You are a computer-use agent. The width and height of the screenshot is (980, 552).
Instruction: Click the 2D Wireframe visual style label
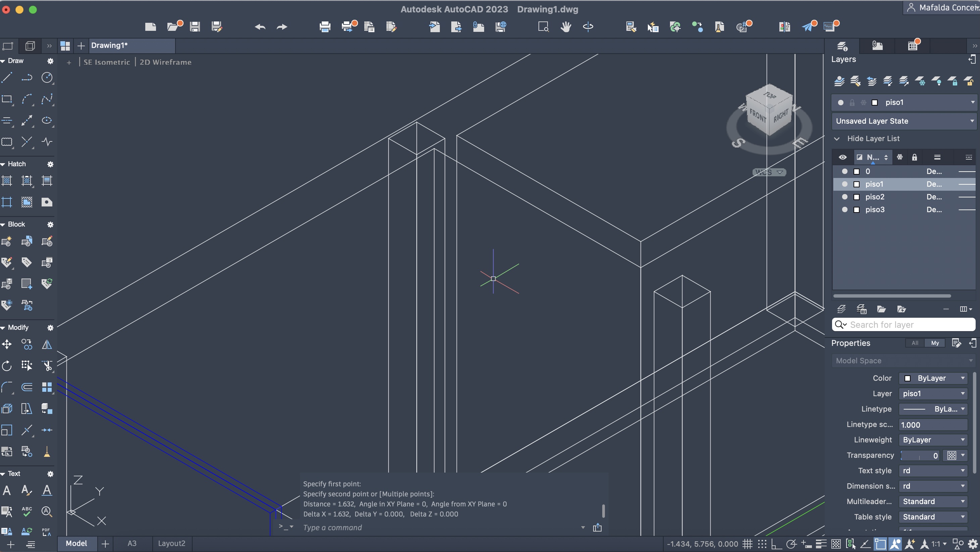(165, 62)
